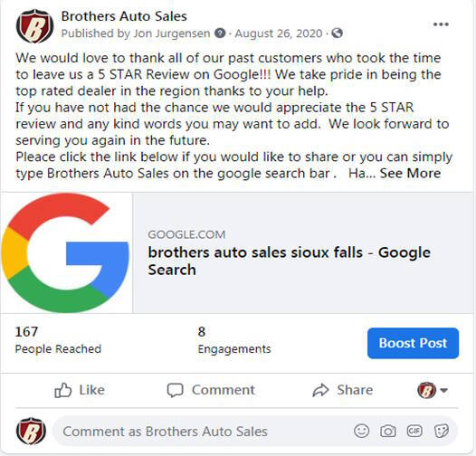Click the Google logo link thumbnail
The image size is (476, 456).
[66, 252]
